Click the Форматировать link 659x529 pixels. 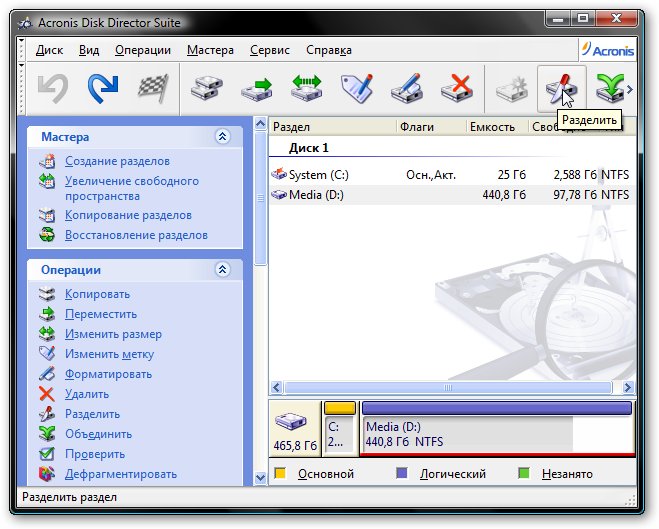(x=108, y=374)
